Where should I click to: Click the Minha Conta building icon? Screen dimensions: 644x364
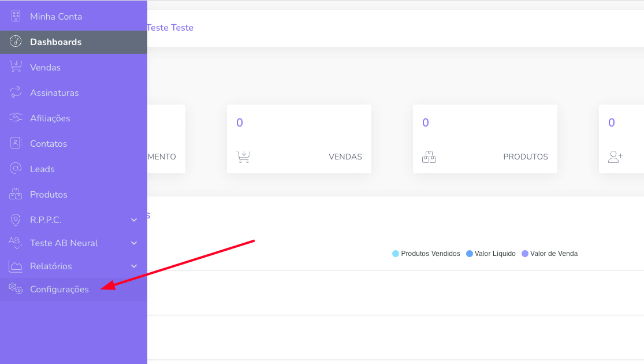16,16
